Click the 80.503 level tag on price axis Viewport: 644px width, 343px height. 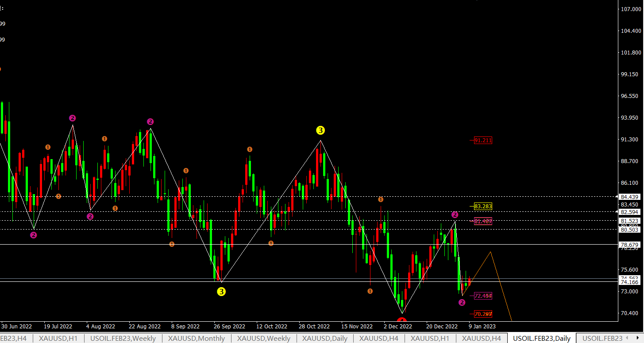pyautogui.click(x=629, y=230)
